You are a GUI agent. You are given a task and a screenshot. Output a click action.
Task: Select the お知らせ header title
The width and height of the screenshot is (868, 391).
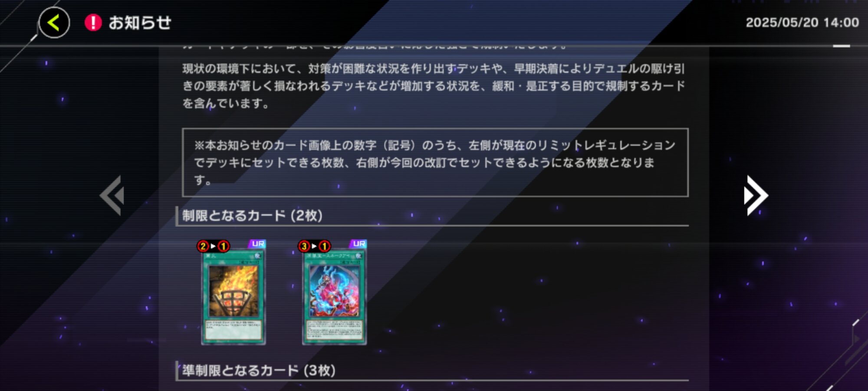click(x=140, y=23)
